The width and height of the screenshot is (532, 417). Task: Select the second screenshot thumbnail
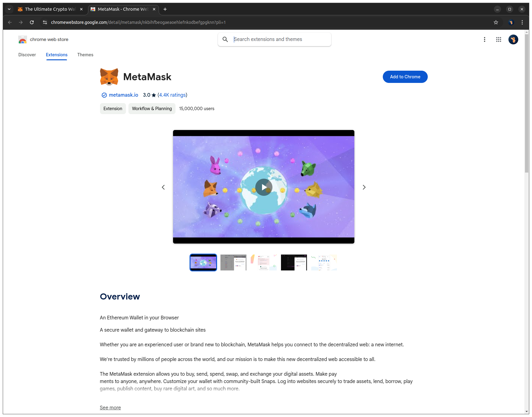pyautogui.click(x=233, y=262)
